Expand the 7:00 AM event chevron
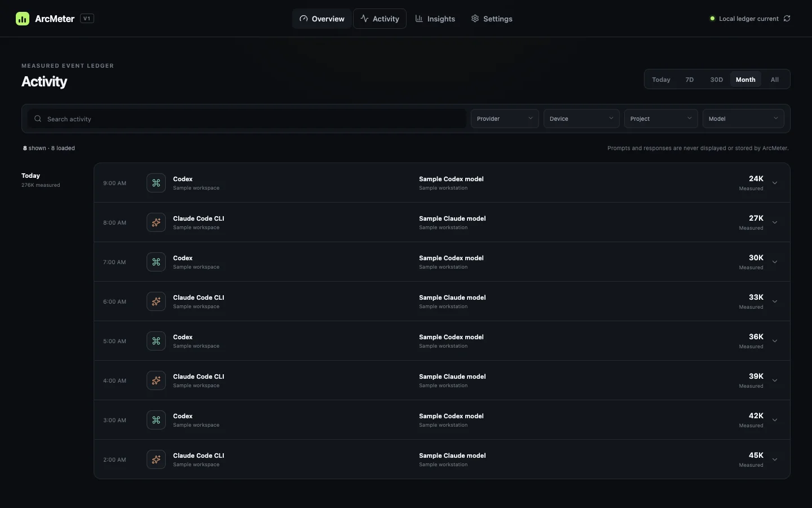Viewport: 812px width, 508px height. [x=775, y=262]
